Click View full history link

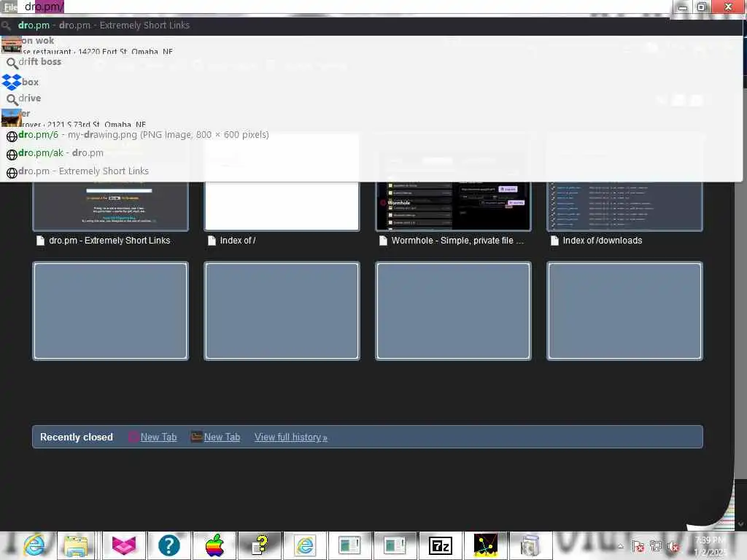pos(290,437)
